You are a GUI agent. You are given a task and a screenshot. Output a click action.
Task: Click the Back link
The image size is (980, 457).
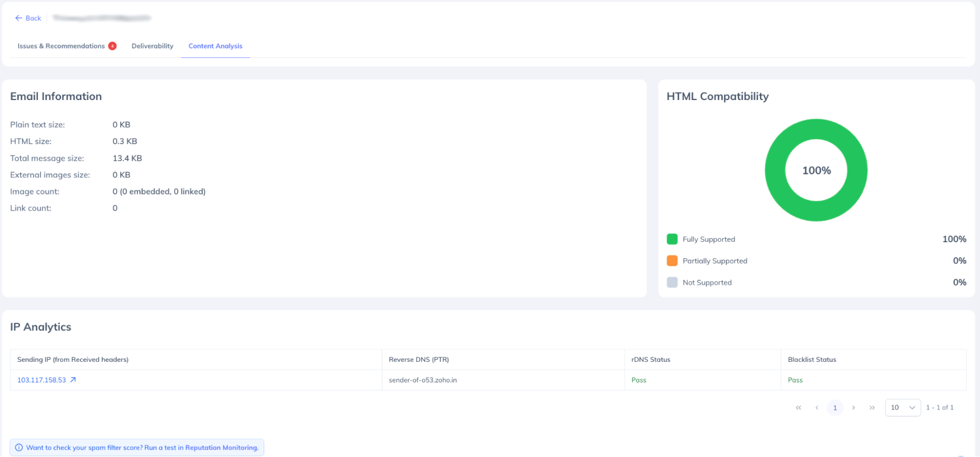28,18
